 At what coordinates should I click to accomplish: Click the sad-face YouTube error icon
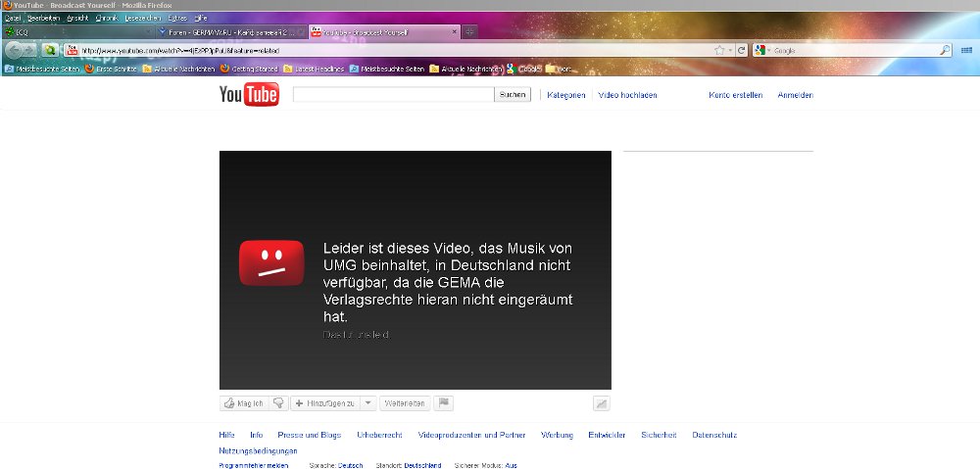(271, 263)
